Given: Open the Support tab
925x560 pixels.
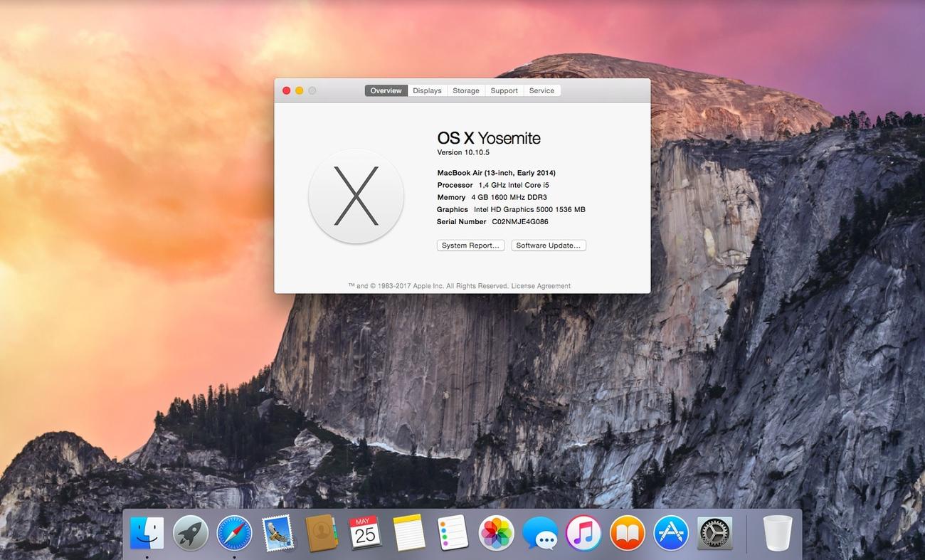Looking at the screenshot, I should click(x=504, y=90).
